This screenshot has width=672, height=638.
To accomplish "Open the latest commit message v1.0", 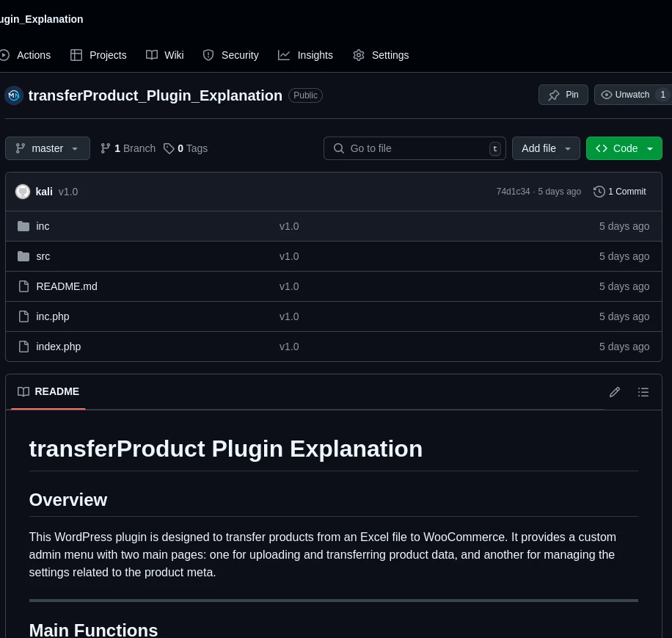I will tap(68, 192).
